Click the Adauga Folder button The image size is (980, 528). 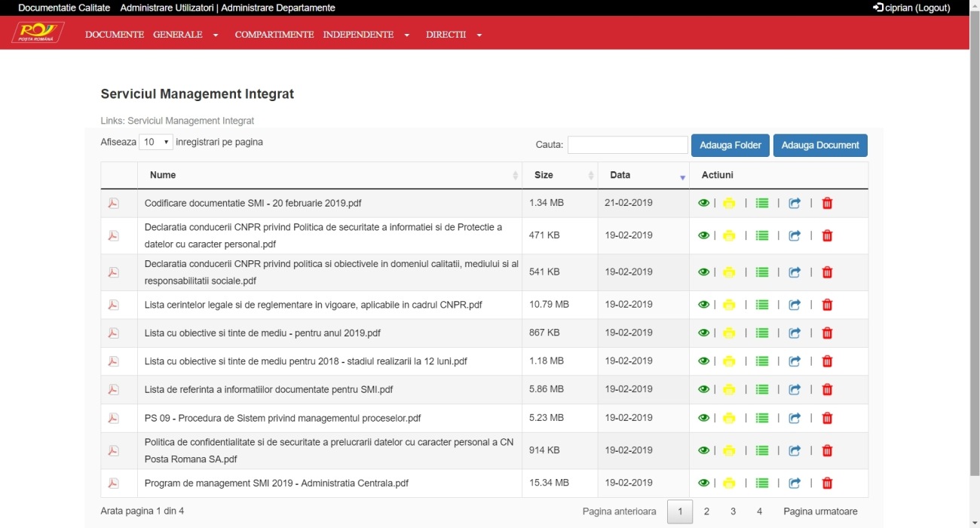pos(730,145)
